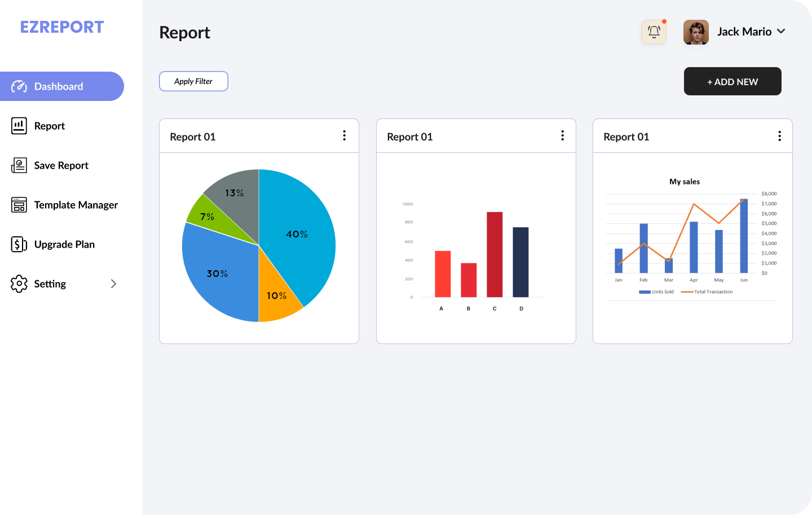This screenshot has height=515, width=812.
Task: Click the + ADD NEW button
Action: pos(732,82)
